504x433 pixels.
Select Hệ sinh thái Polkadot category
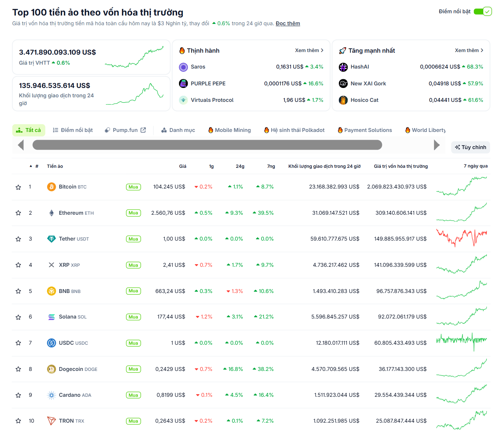pyautogui.click(x=294, y=130)
